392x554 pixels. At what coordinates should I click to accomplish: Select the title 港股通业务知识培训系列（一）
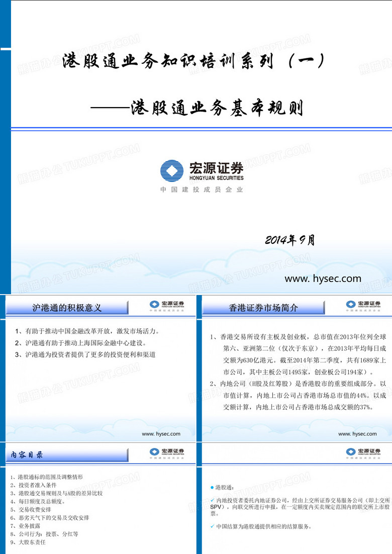point(193,61)
